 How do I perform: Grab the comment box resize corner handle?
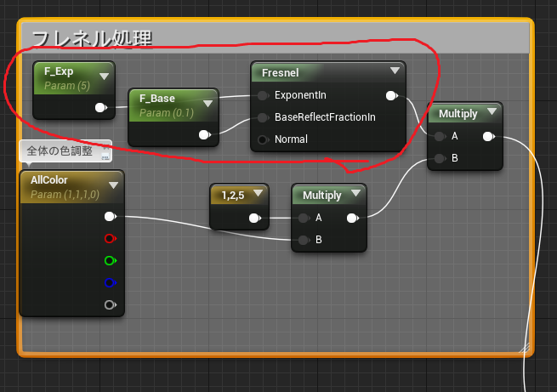click(524, 348)
